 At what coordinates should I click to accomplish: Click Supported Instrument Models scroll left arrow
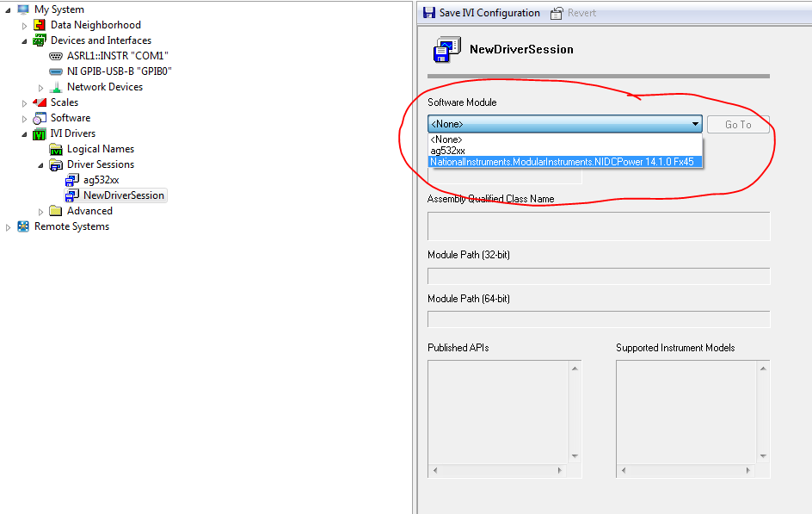tap(624, 470)
